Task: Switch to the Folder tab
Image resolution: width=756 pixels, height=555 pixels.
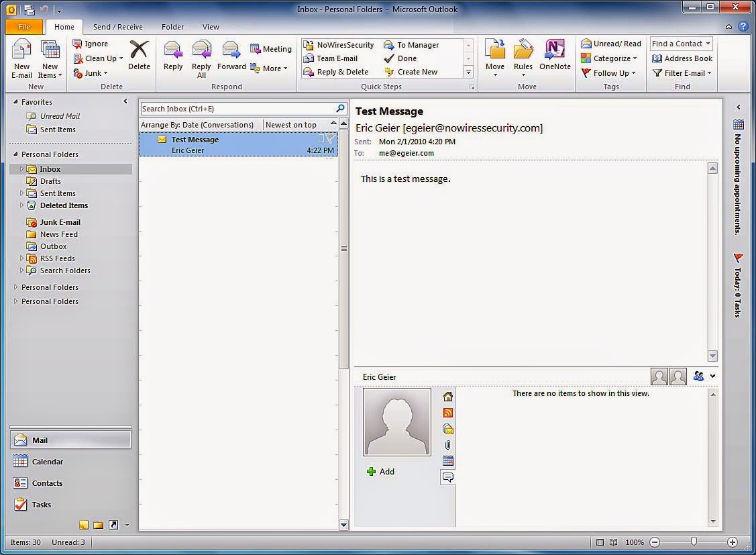Action: click(172, 27)
